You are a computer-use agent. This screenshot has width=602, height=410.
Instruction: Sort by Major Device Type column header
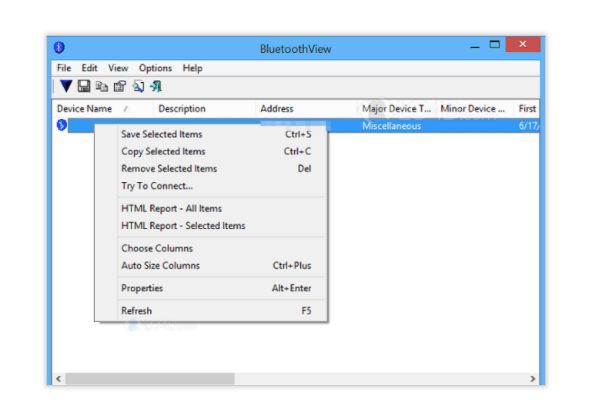(397, 109)
